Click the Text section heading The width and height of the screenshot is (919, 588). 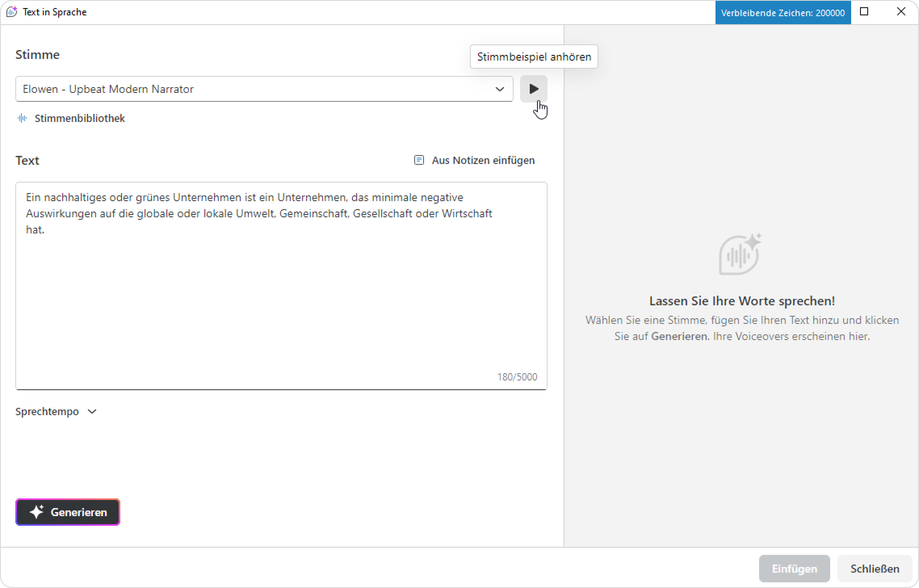pos(27,160)
